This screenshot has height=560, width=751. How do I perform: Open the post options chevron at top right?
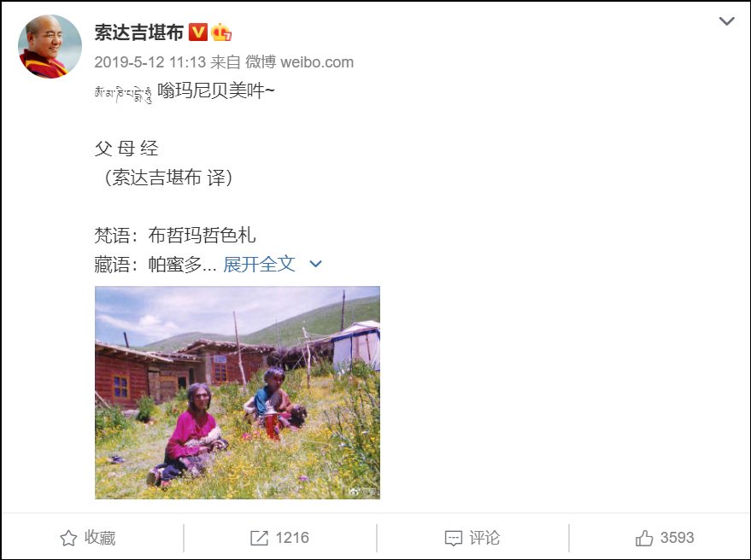(x=726, y=21)
